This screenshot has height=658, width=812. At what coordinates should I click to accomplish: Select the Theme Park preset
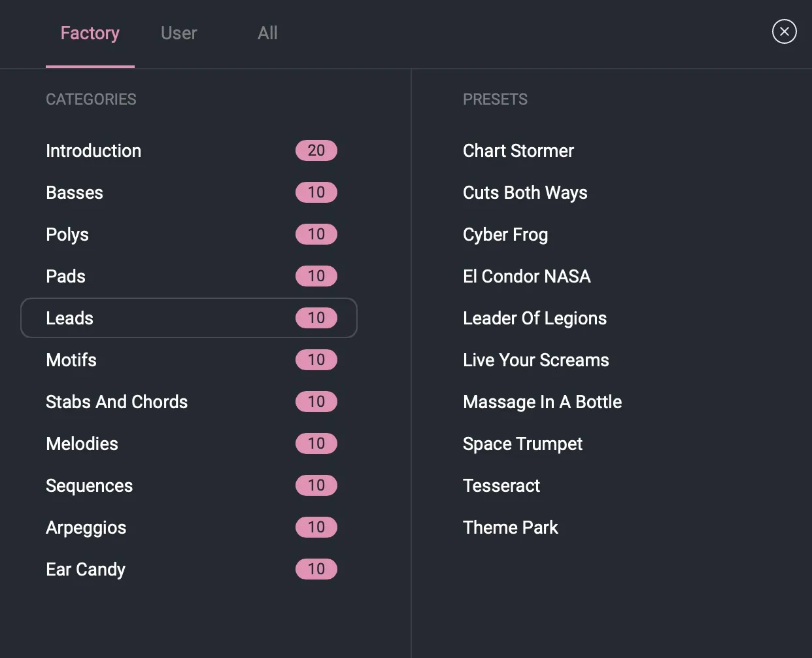click(510, 528)
